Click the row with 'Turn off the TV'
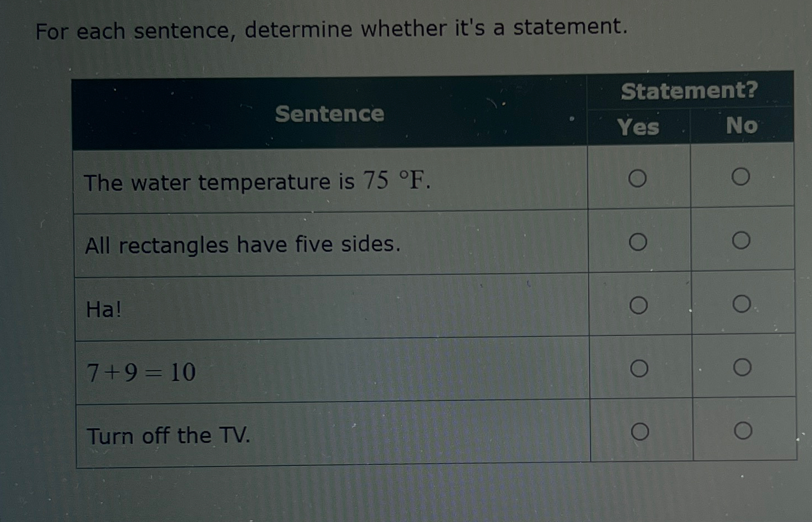 168,436
